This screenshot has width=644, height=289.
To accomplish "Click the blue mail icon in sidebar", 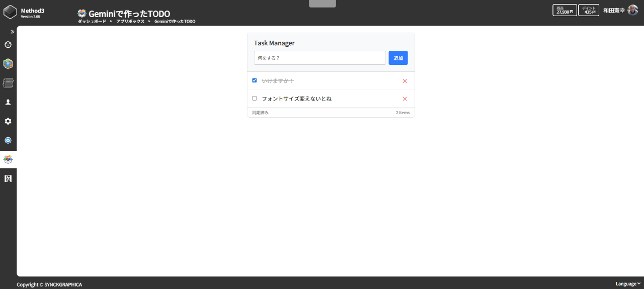I will (8, 140).
